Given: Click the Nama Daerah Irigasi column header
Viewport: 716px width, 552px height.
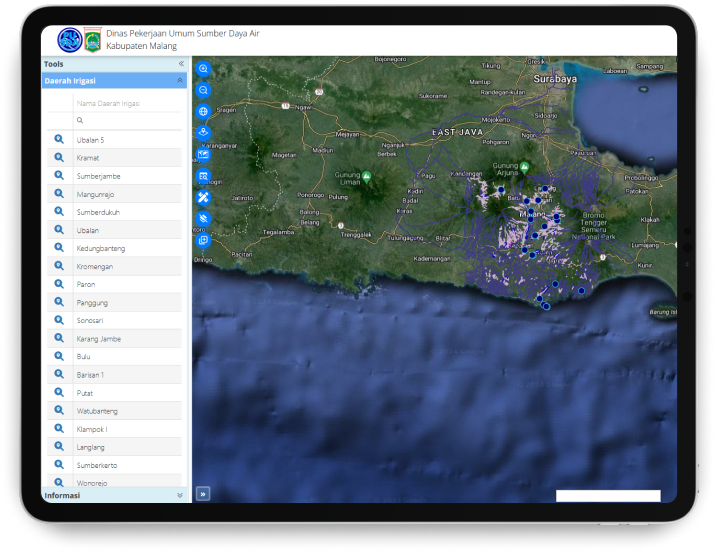Looking at the screenshot, I should pos(108,103).
